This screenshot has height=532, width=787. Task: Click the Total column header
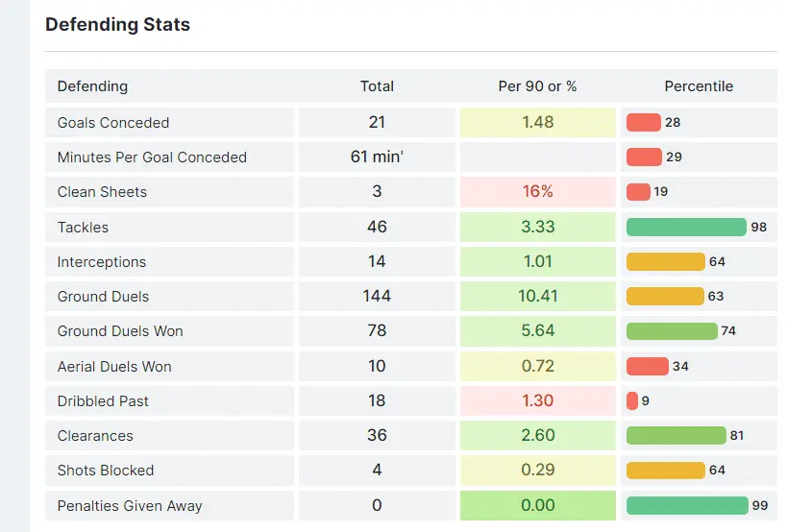[x=377, y=86]
